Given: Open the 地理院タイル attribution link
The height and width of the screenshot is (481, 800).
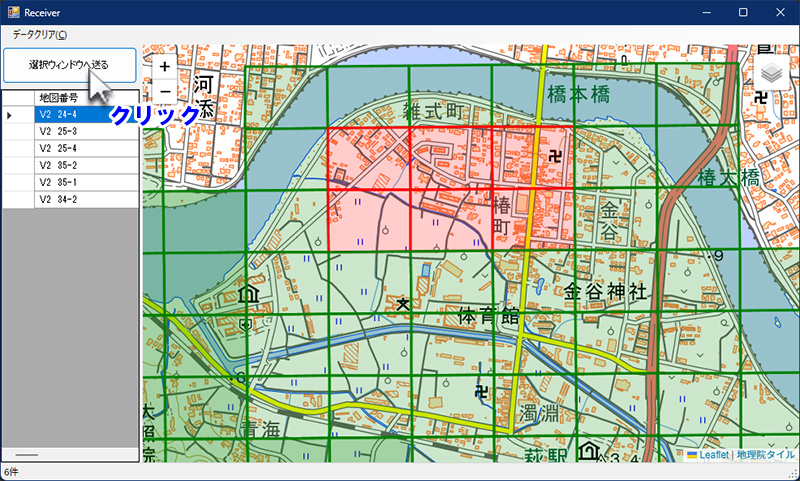Looking at the screenshot, I should pyautogui.click(x=766, y=454).
